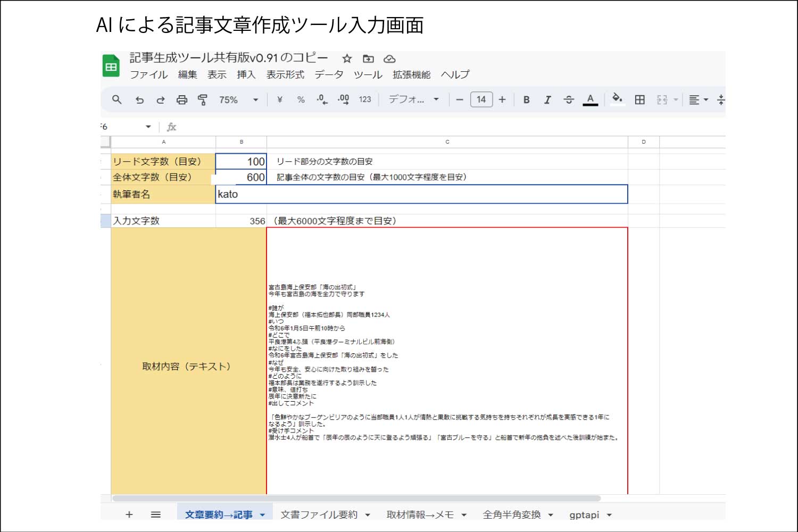
Task: Click the print icon
Action: 182,99
